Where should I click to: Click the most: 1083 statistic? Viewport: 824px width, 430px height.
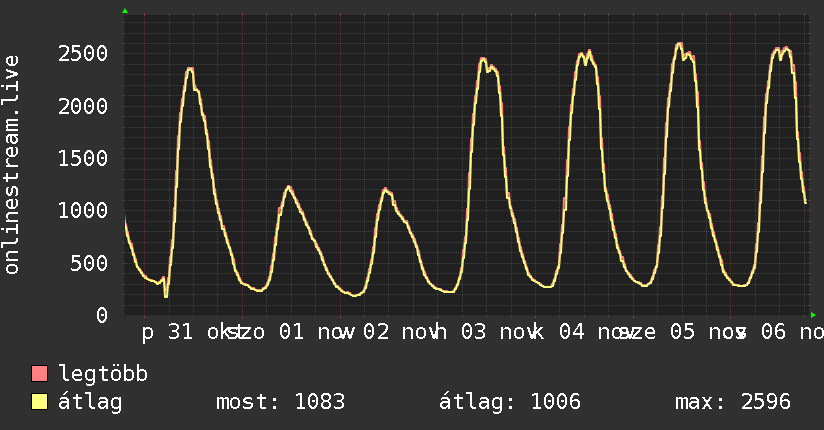coord(281,402)
